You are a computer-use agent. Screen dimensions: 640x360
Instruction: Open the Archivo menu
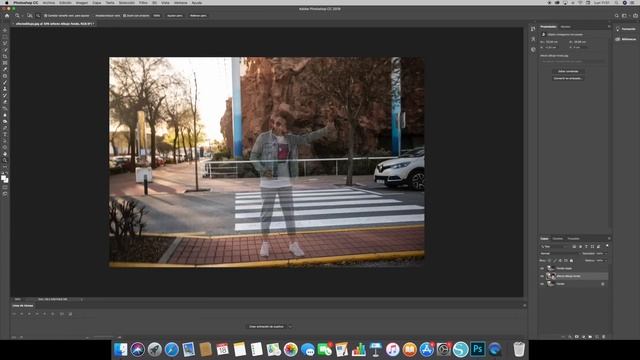coord(49,2)
